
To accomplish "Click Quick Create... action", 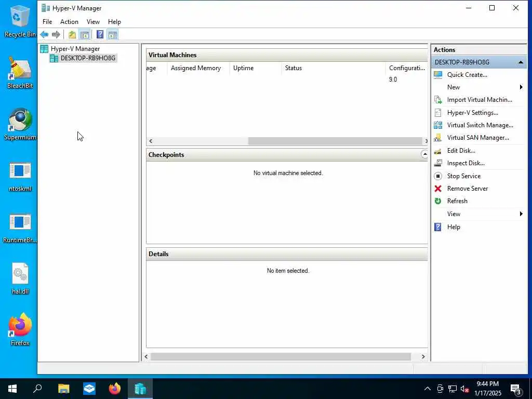I will tap(467, 75).
